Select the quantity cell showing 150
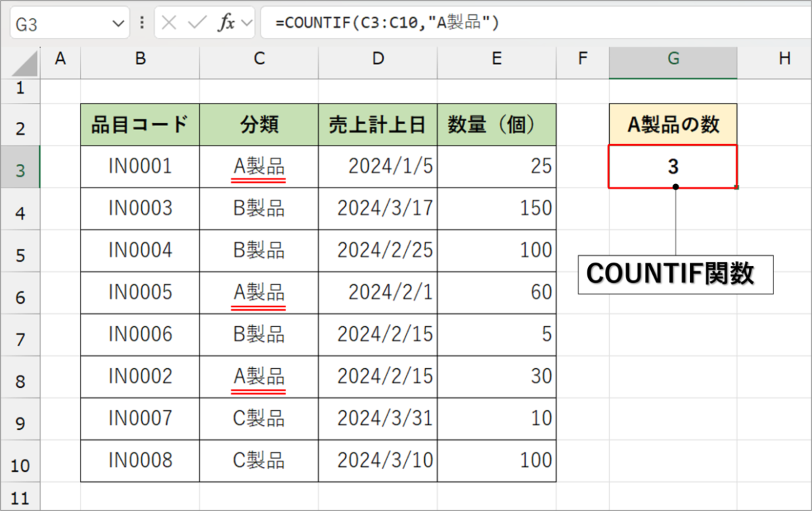The height and width of the screenshot is (511, 812). 497,208
